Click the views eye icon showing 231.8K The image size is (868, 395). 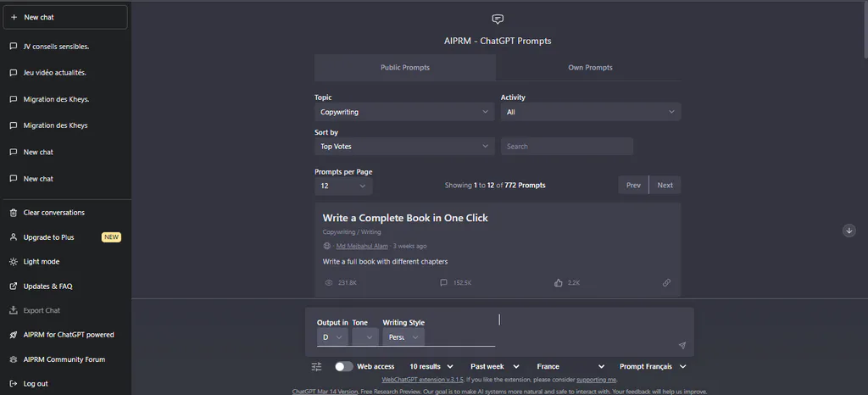[329, 283]
